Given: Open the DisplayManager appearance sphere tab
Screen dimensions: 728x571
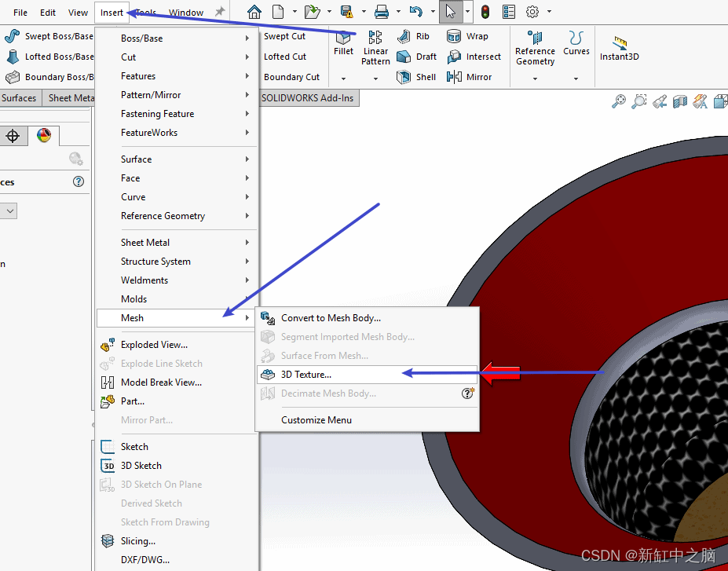Looking at the screenshot, I should 44,136.
